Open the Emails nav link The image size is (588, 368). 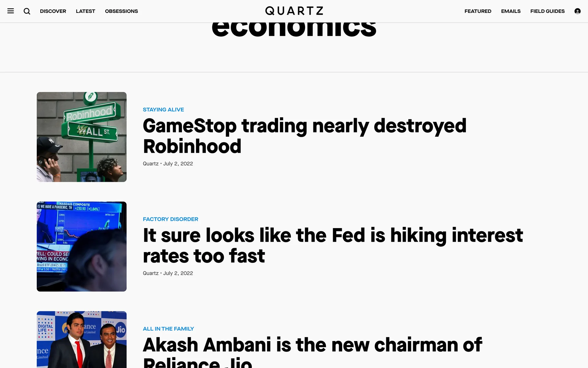511,11
